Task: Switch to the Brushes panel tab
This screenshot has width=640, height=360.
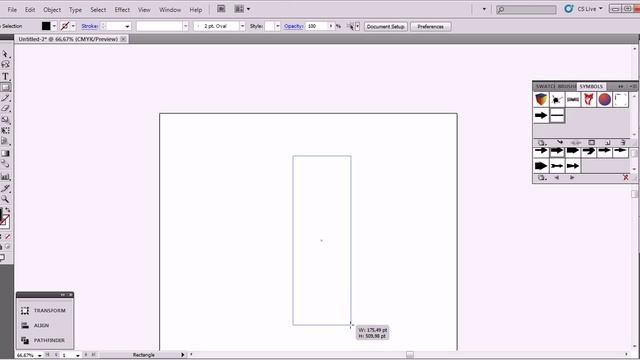Action: coord(567,87)
